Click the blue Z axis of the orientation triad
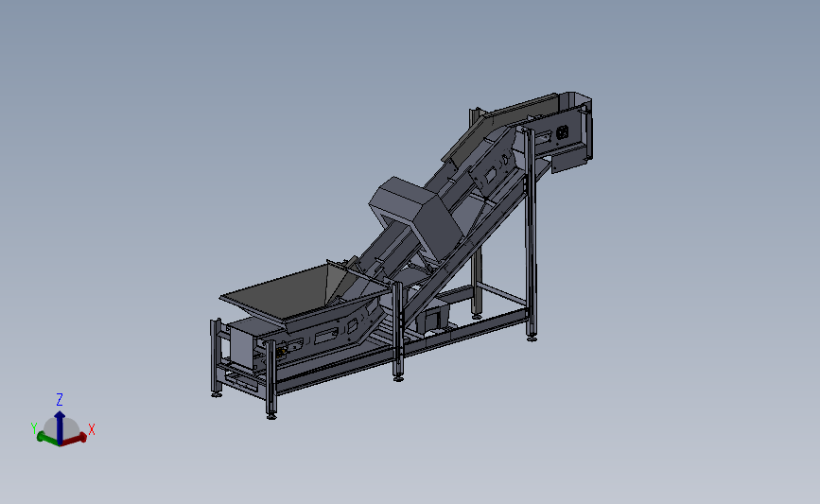The image size is (820, 504). (x=60, y=426)
